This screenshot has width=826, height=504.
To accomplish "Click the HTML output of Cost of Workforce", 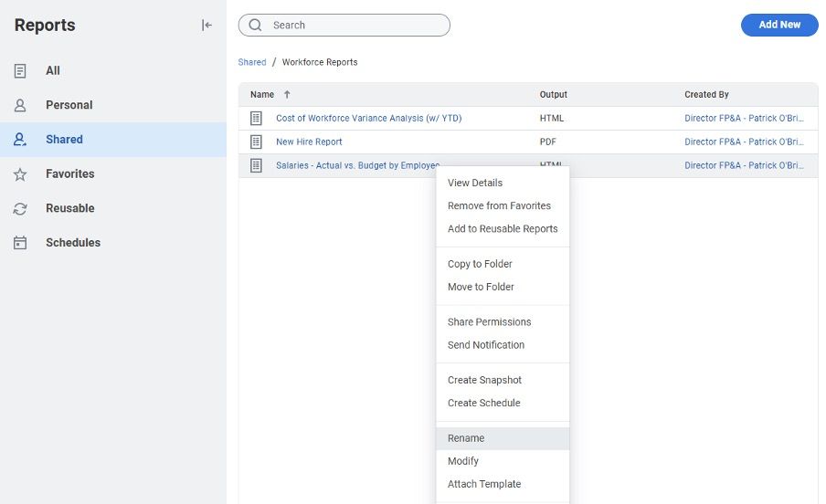I will point(552,119).
